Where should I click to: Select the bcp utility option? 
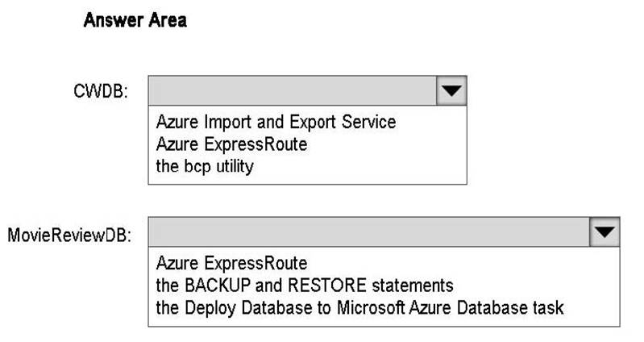pos(205,166)
